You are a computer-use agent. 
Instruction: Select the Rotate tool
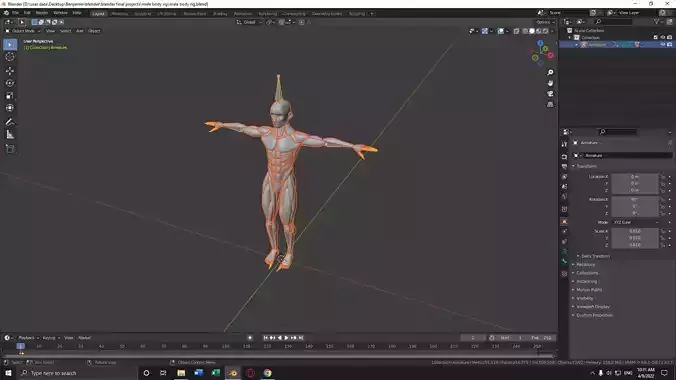tap(10, 83)
